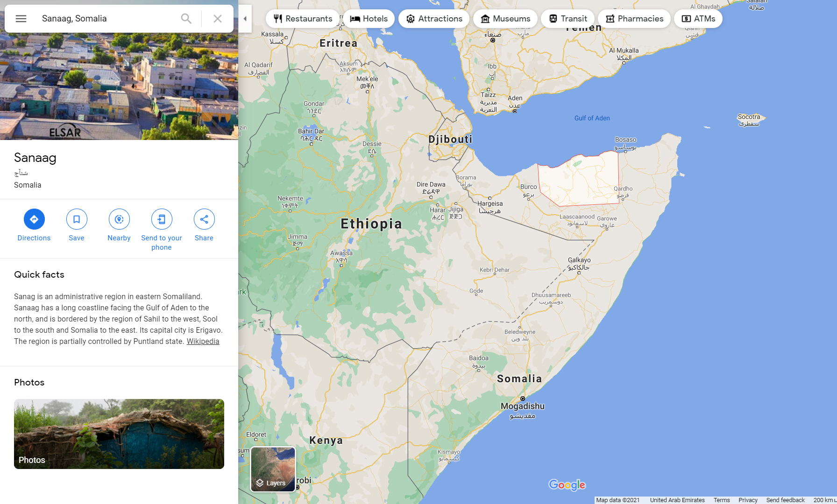Viewport: 837px width, 504px height.
Task: Click the Kismayo city label
Action: [x=448, y=452]
